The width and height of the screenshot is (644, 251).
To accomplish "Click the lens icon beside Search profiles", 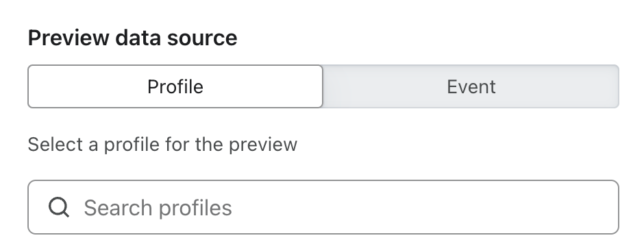I will [59, 207].
